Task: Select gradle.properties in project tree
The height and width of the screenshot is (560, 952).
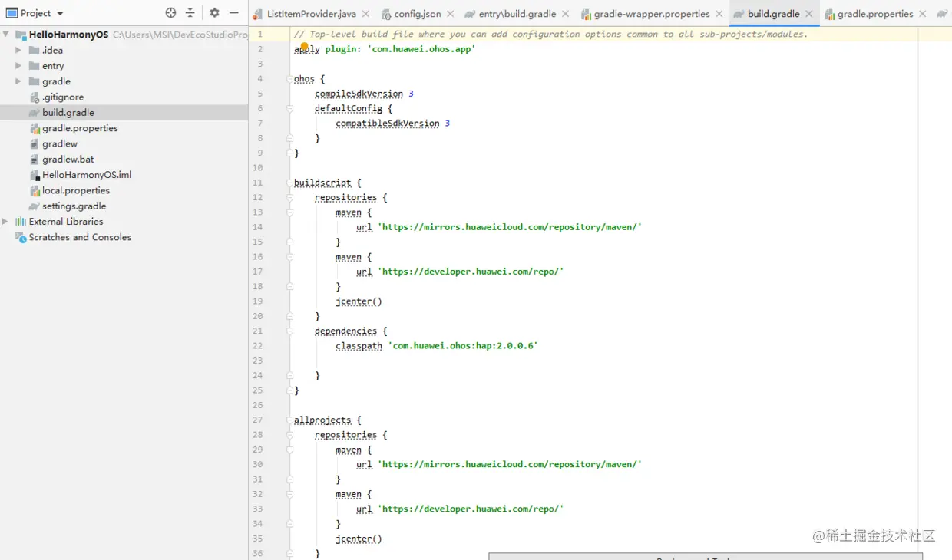Action: coord(80,128)
